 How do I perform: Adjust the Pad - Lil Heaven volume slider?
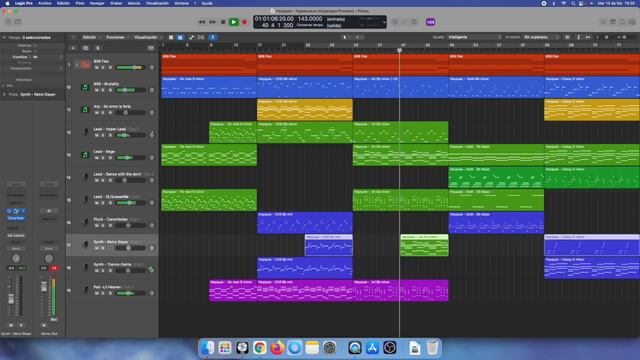tap(130, 293)
